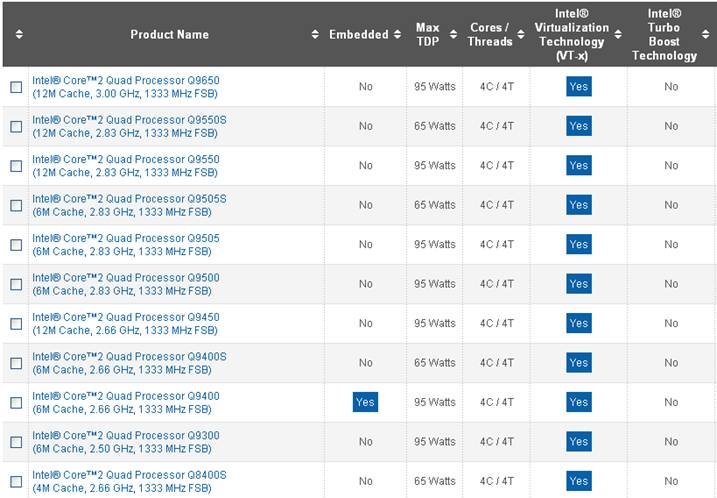
Task: Click the 4C / 4T value for Q9400
Action: point(497,402)
